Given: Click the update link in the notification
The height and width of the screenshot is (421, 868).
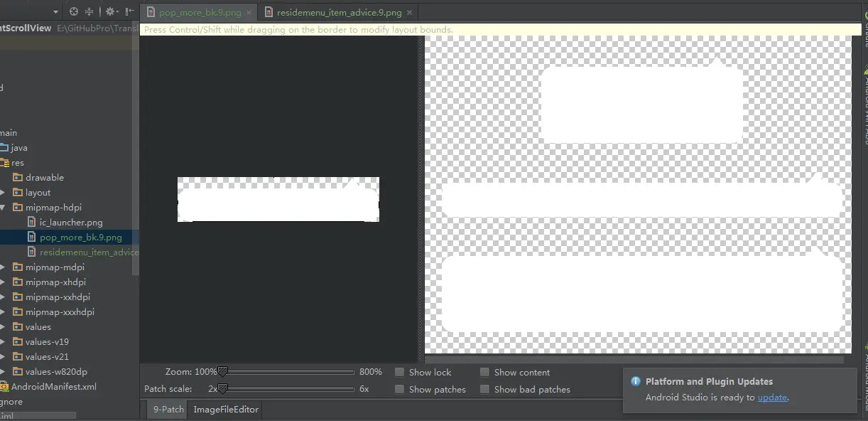Looking at the screenshot, I should pos(772,398).
